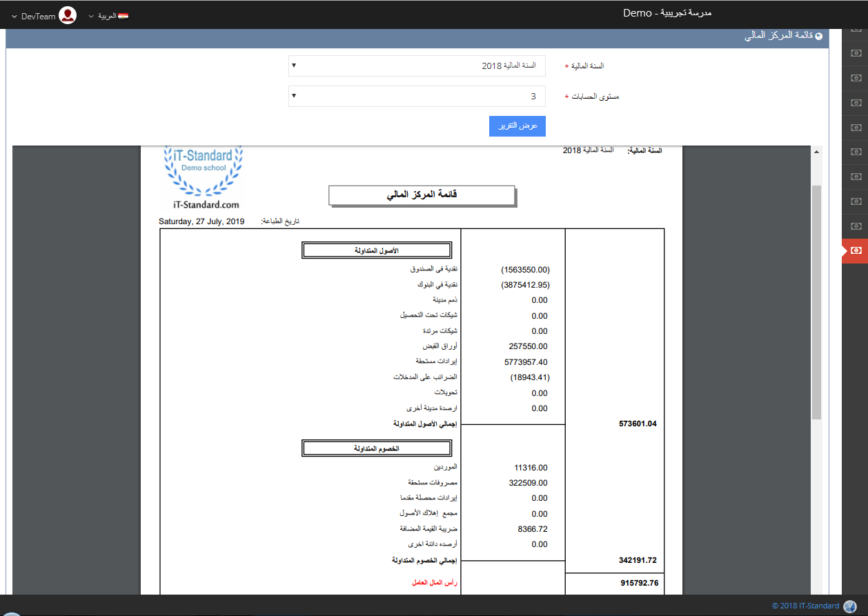Open the السنة المالية 2018 dropdown
The width and height of the screenshot is (868, 616).
click(x=417, y=66)
